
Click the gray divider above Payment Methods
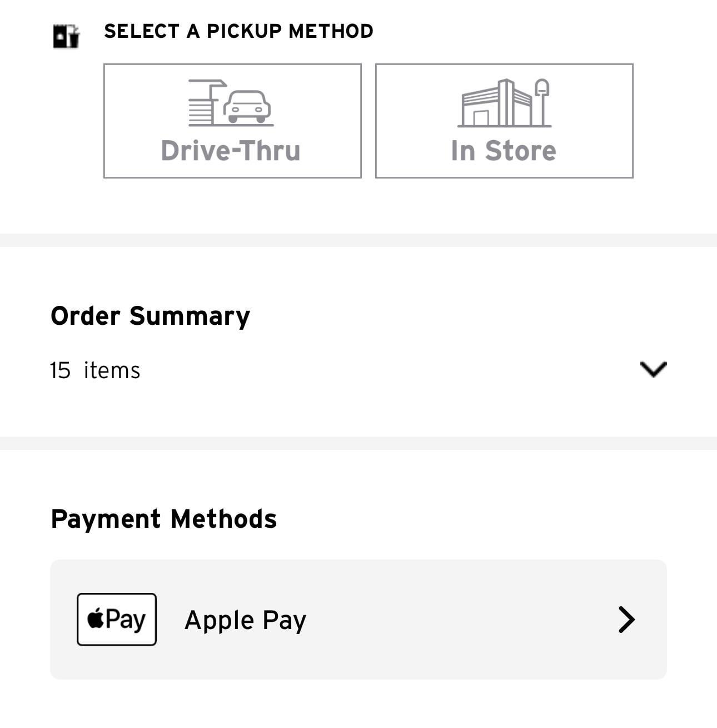[359, 443]
